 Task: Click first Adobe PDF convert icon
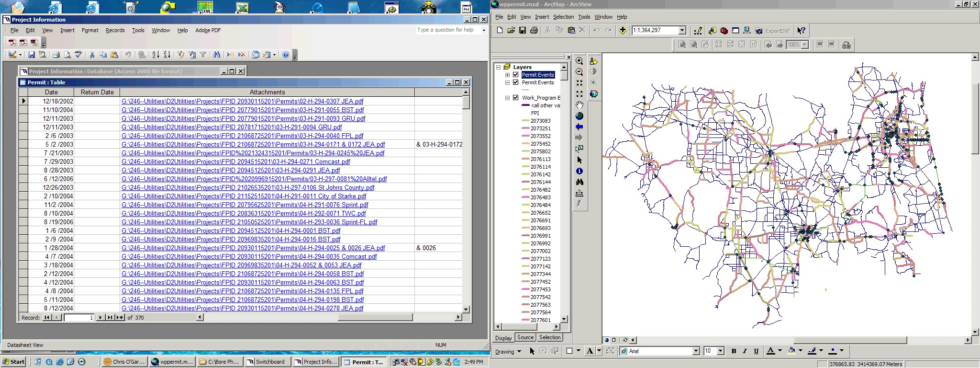click(12, 42)
